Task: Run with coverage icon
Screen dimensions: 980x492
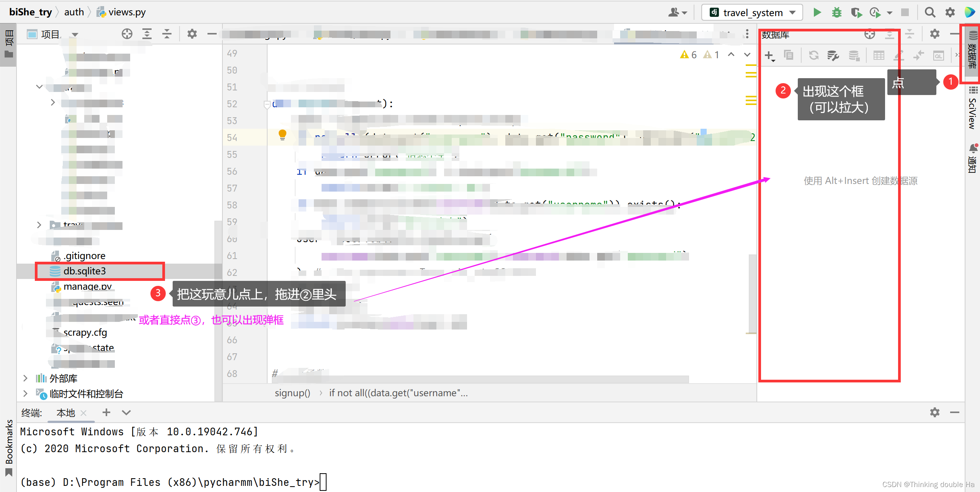Action: click(856, 13)
